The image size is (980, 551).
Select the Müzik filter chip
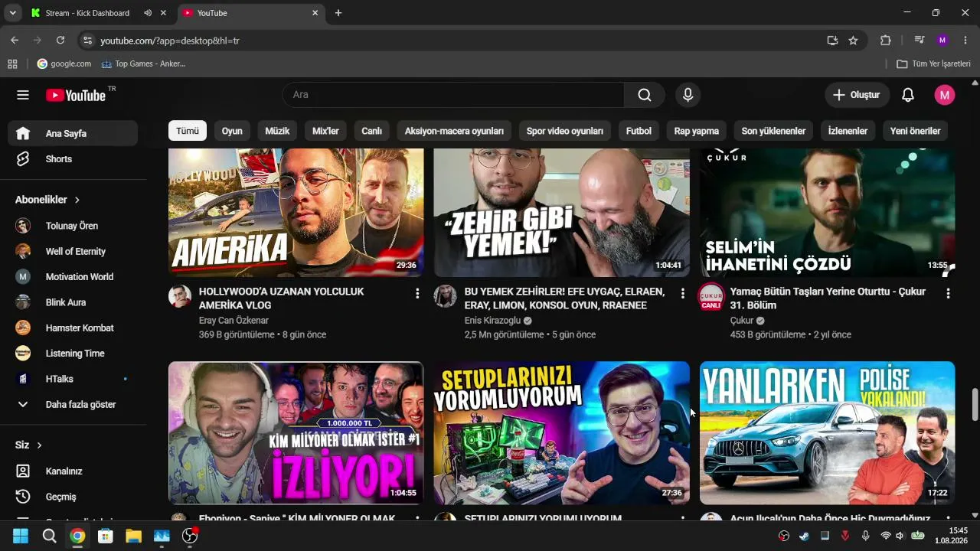click(x=277, y=131)
